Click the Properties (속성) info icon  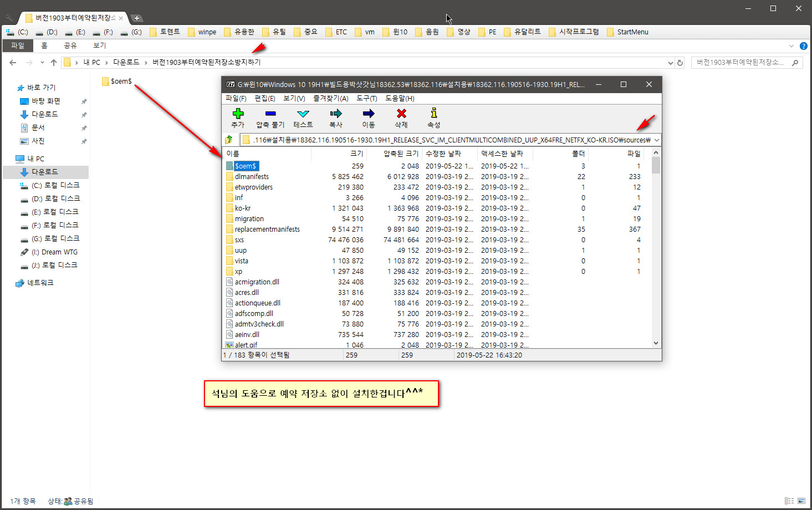(434, 113)
